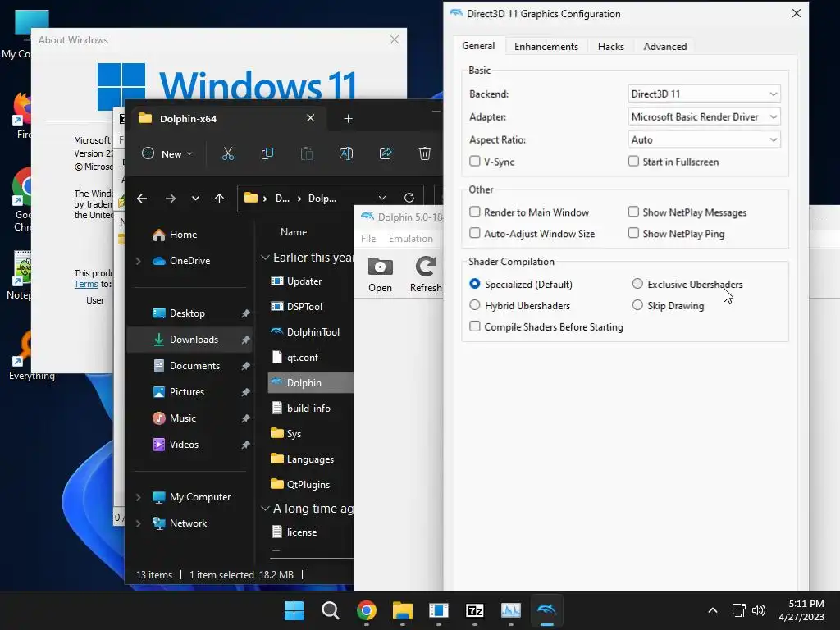
Task: Show hidden system tray icons
Action: (x=713, y=610)
